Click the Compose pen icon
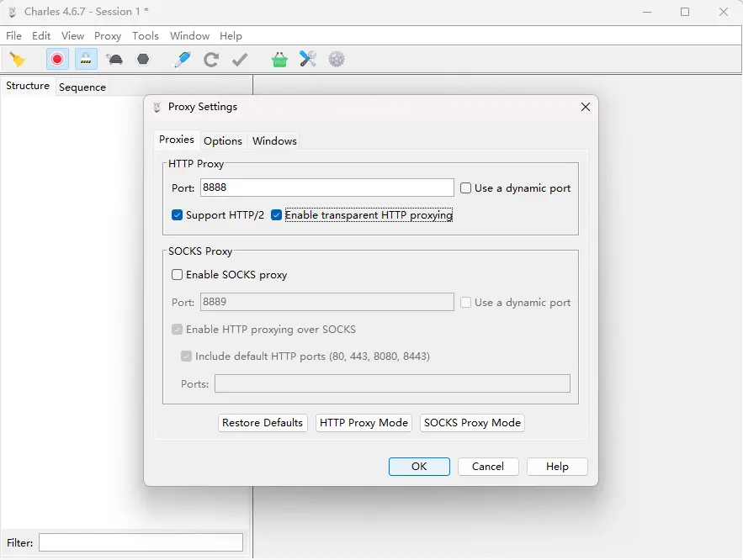This screenshot has width=743, height=560. (183, 60)
